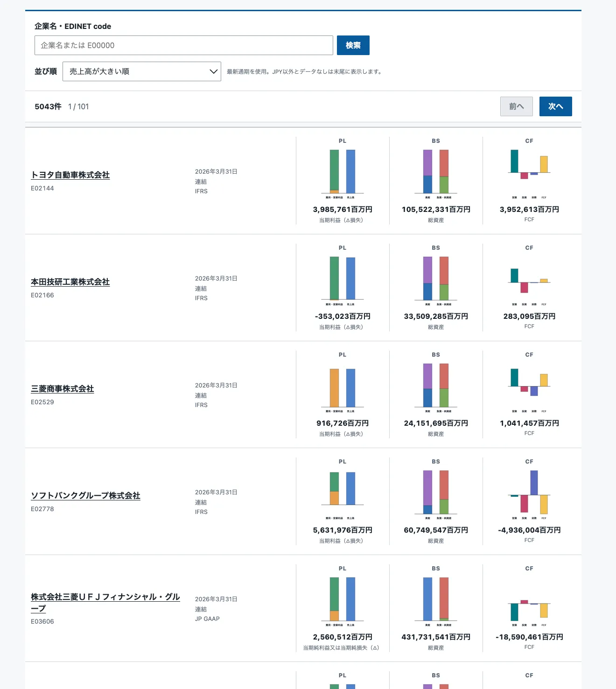The image size is (616, 689).
Task: Click the 当期純利益又は当期純損失 label
Action: 341,648
